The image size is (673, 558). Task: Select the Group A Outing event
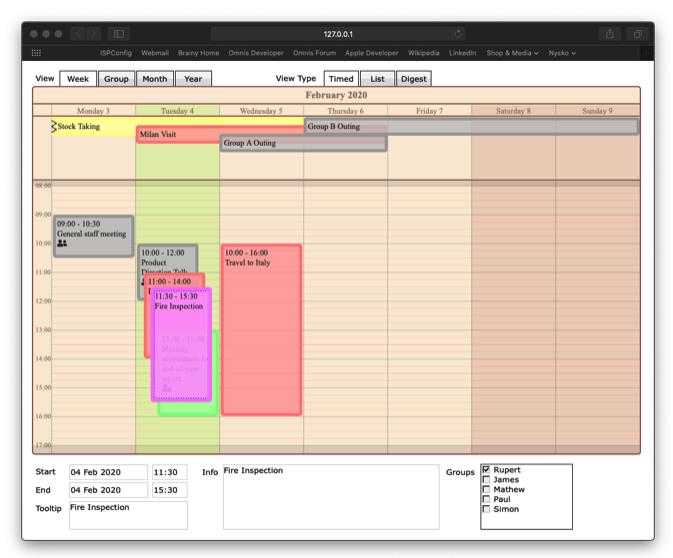[303, 143]
